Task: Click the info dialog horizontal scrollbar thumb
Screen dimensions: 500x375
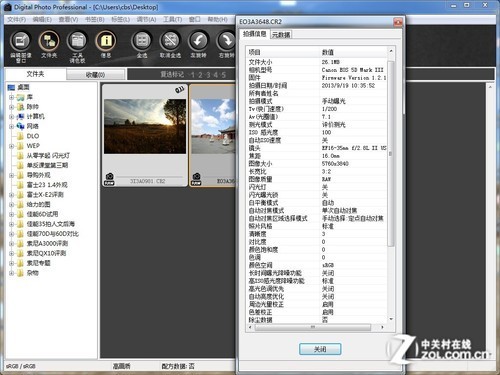Action: (313, 327)
